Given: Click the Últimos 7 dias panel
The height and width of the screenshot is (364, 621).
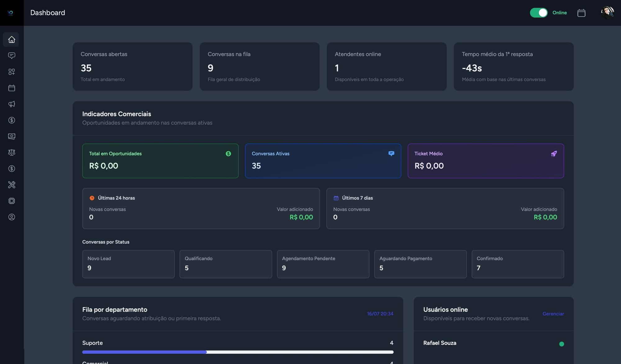Looking at the screenshot, I should [445, 209].
